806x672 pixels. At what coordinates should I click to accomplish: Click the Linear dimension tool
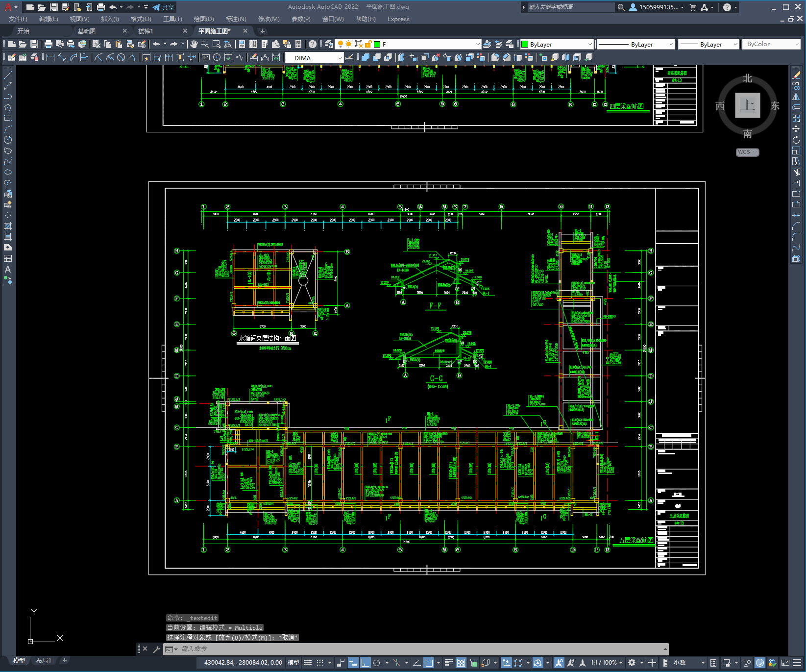click(50, 57)
